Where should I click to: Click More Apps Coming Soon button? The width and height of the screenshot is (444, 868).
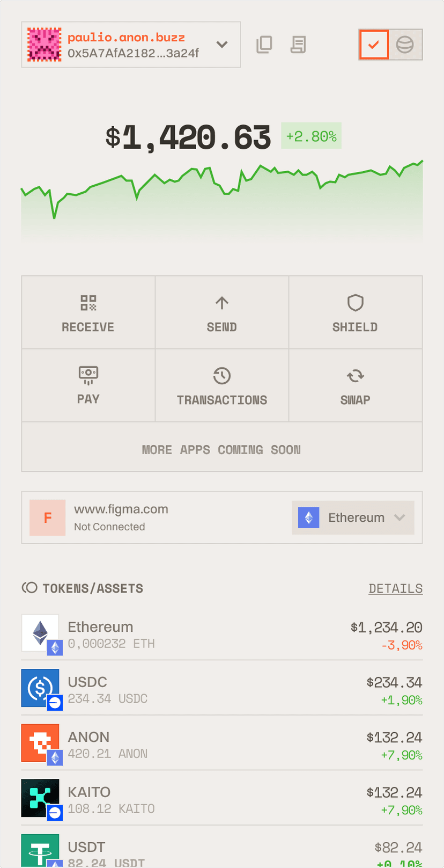(222, 449)
